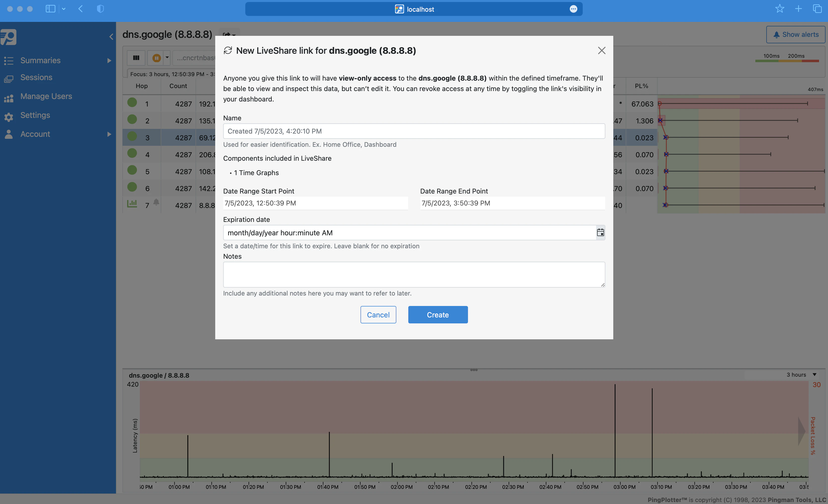Pause tracing with the orange pause icon
Image resolution: width=828 pixels, height=504 pixels.
point(156,58)
